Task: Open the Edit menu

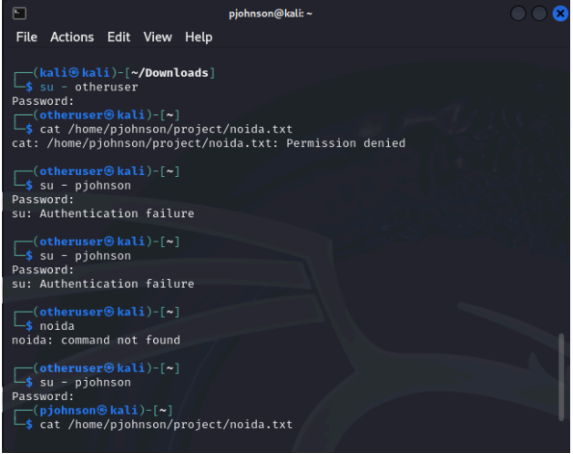Action: click(x=118, y=37)
